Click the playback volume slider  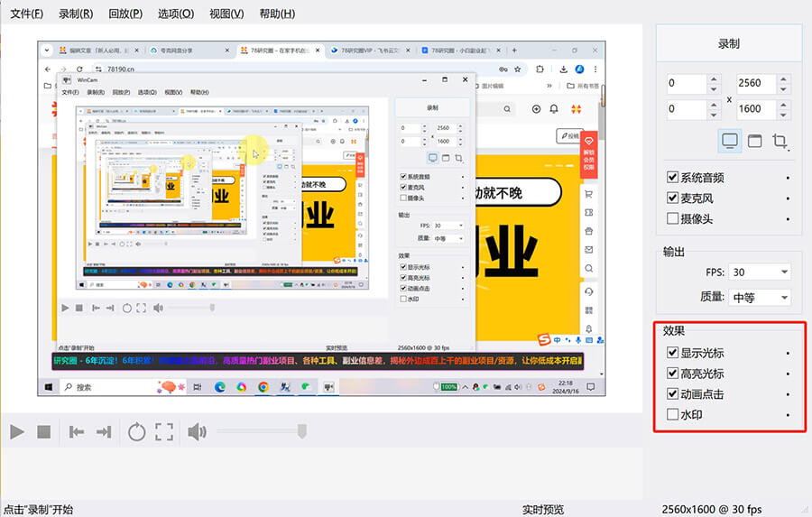(261, 432)
